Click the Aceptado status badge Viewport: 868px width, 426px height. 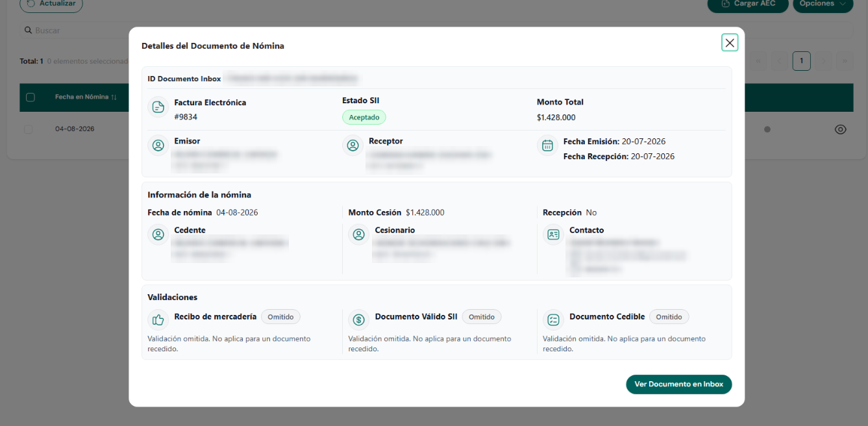click(x=364, y=117)
